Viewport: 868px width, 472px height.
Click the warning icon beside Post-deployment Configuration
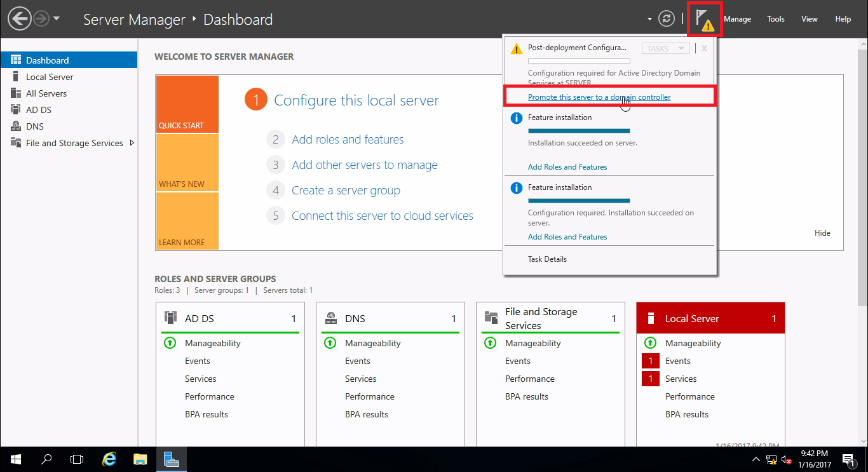click(x=517, y=48)
